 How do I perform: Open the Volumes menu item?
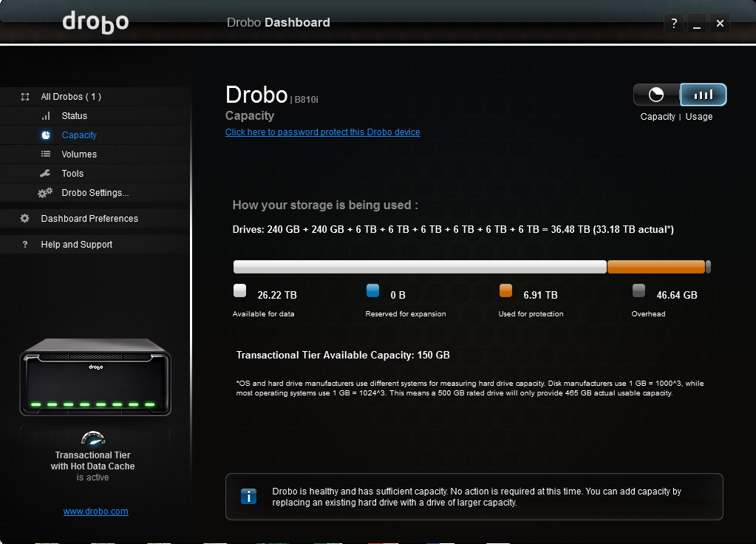(95, 154)
